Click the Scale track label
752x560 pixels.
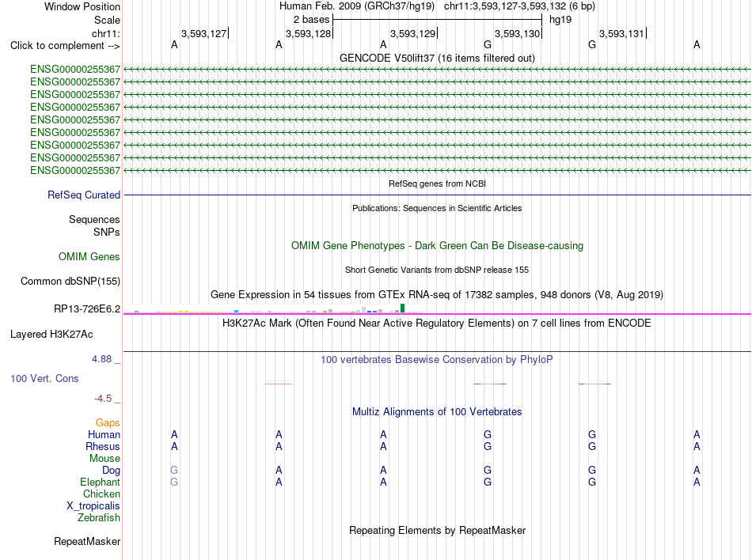107,20
